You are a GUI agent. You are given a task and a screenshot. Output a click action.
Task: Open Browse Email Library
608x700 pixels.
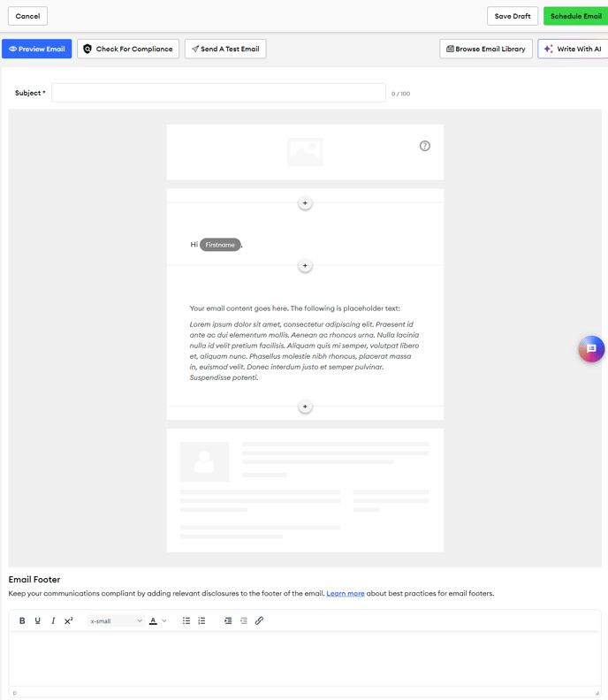486,49
